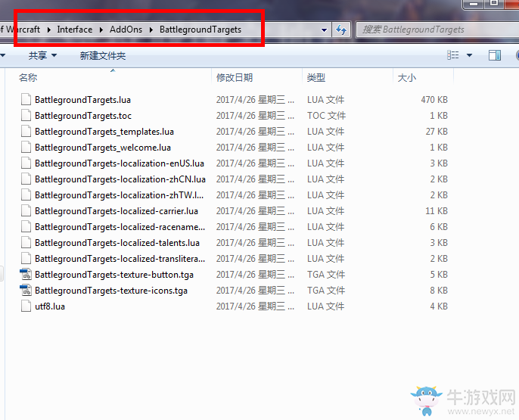
Task: Click the icon of BattlegroundTargets-texture-icons.tga
Action: pyautogui.click(x=26, y=291)
